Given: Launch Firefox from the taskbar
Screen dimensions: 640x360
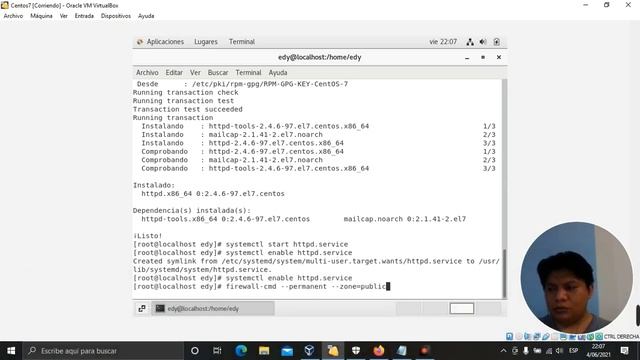Looking at the screenshot, I should pyautogui.click(x=379, y=351).
